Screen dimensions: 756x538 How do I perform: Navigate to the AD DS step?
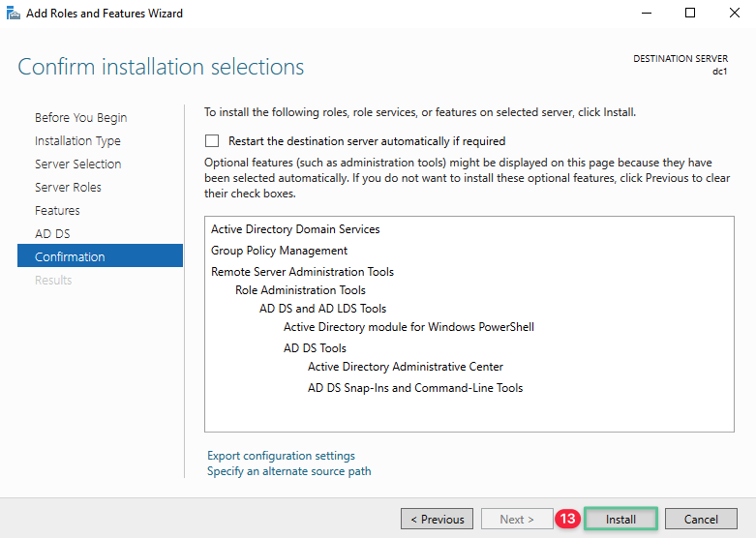click(52, 234)
